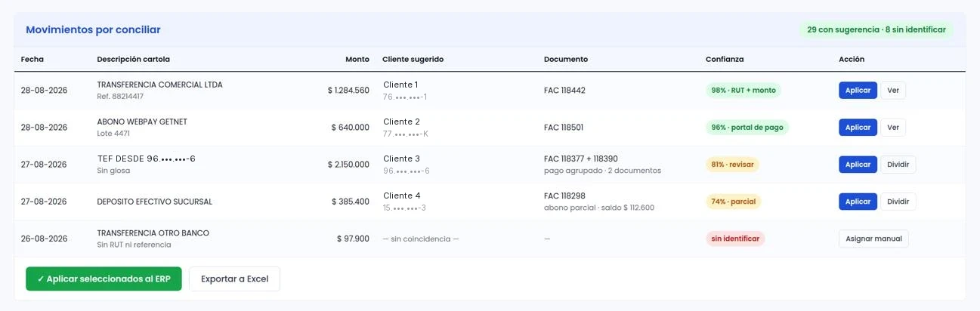This screenshot has width=980, height=311.
Task: Click the Ref. 88214417 reference text
Action: pos(120,97)
